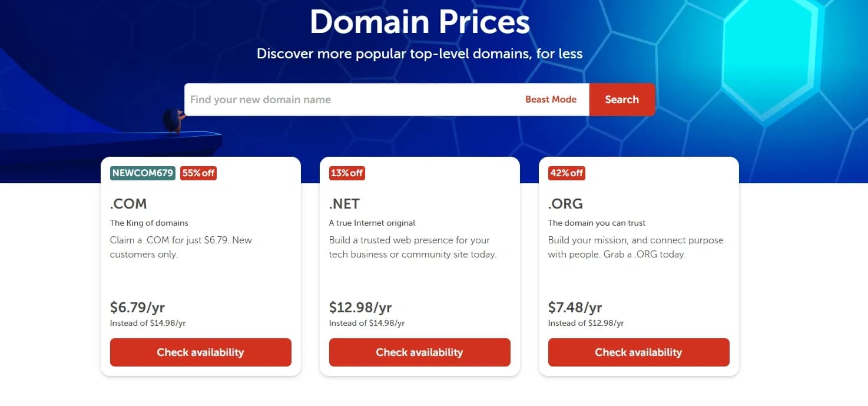Click the $12.98/yr price label
This screenshot has width=868, height=406.
(x=360, y=307)
